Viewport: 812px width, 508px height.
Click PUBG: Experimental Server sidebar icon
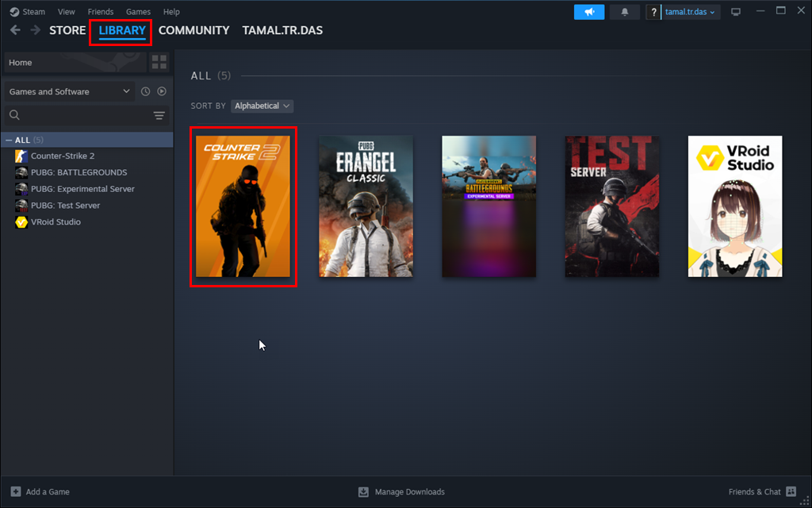pos(21,189)
